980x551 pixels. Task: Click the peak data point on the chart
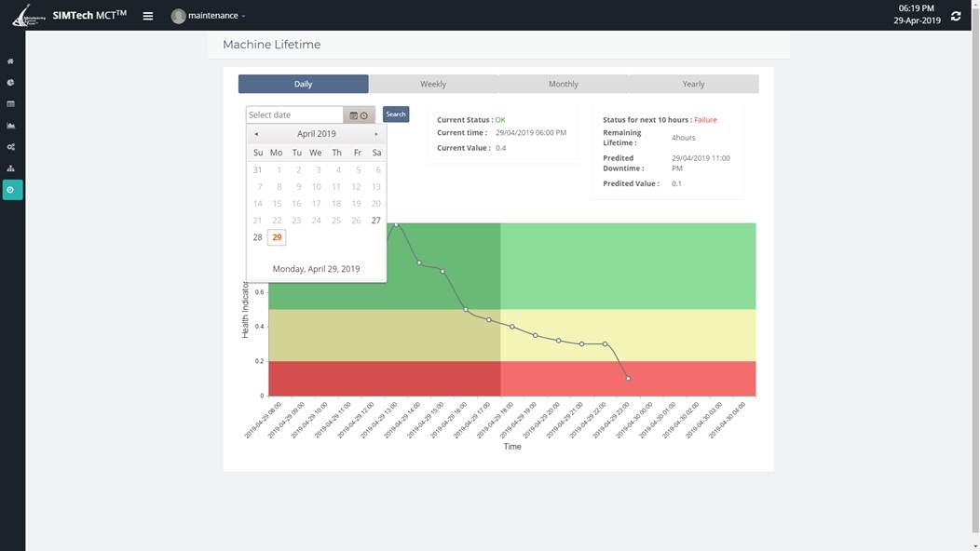pyautogui.click(x=396, y=224)
